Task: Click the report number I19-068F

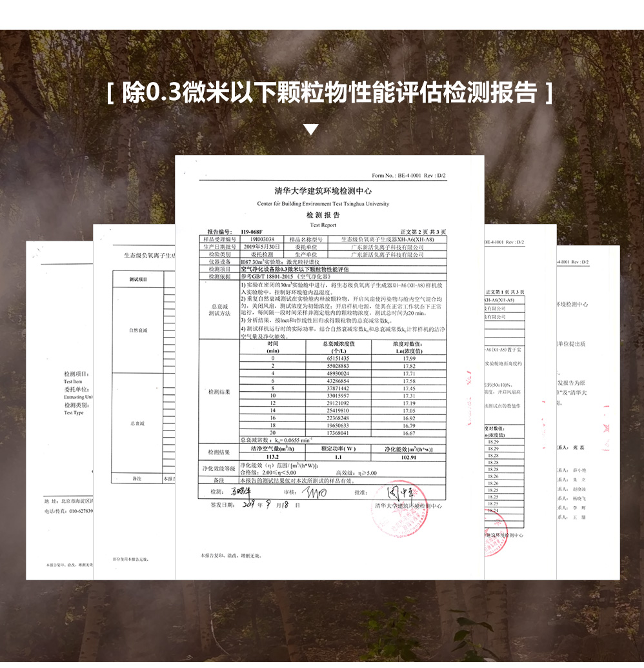Action: pos(253,232)
